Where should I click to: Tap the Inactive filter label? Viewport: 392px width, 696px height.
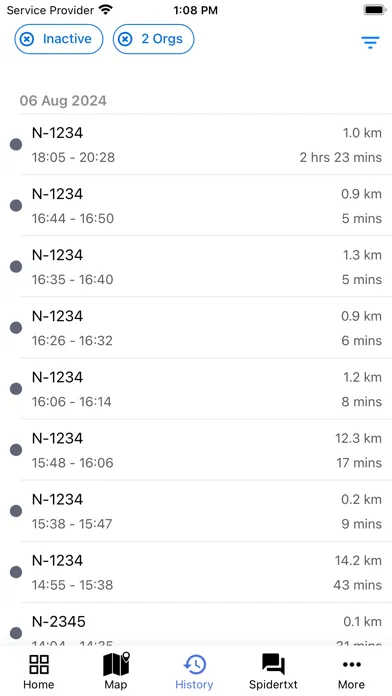(x=67, y=39)
